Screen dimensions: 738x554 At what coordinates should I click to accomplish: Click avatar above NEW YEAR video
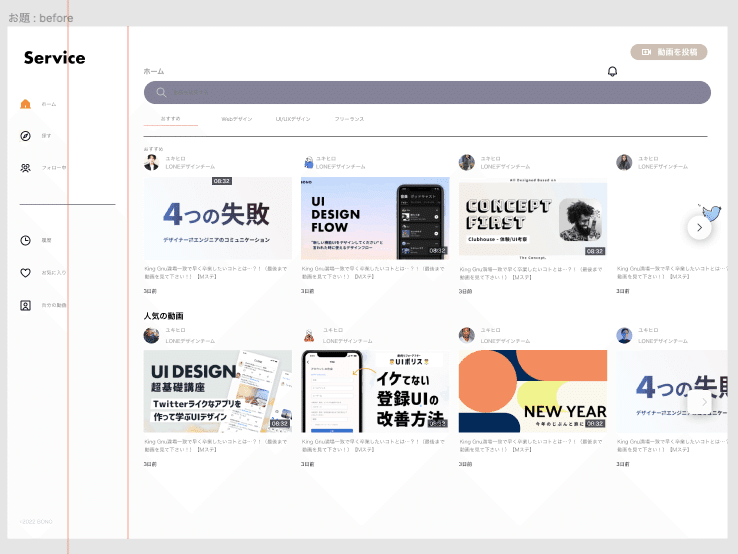coord(466,336)
